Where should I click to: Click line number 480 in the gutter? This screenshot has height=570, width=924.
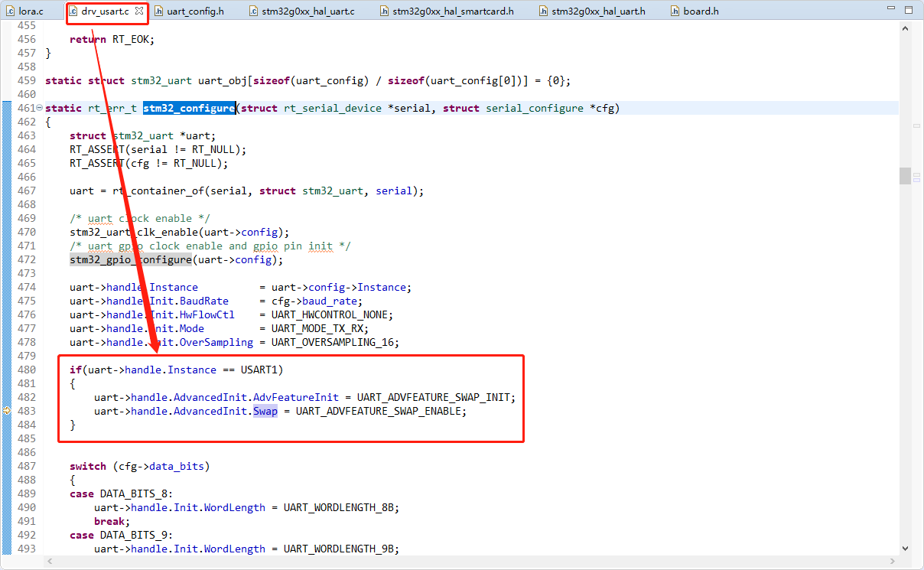tap(26, 370)
